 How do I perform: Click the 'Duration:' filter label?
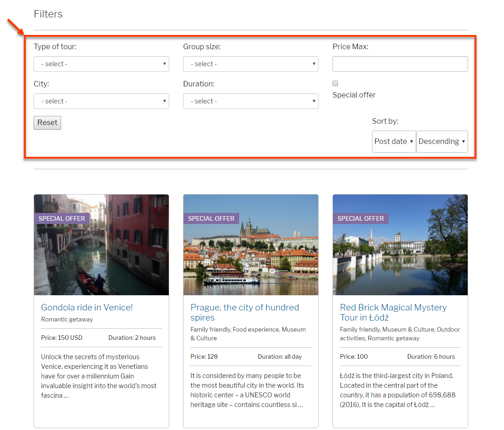click(x=199, y=84)
